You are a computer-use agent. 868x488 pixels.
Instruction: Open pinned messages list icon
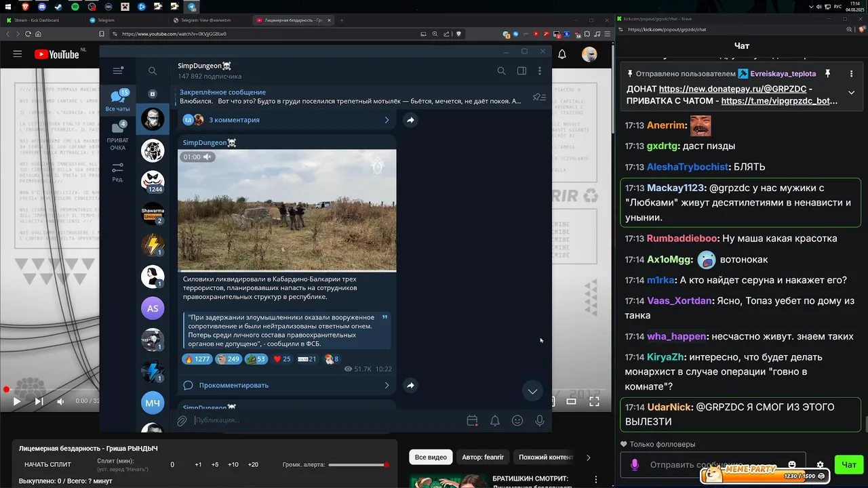click(x=539, y=97)
